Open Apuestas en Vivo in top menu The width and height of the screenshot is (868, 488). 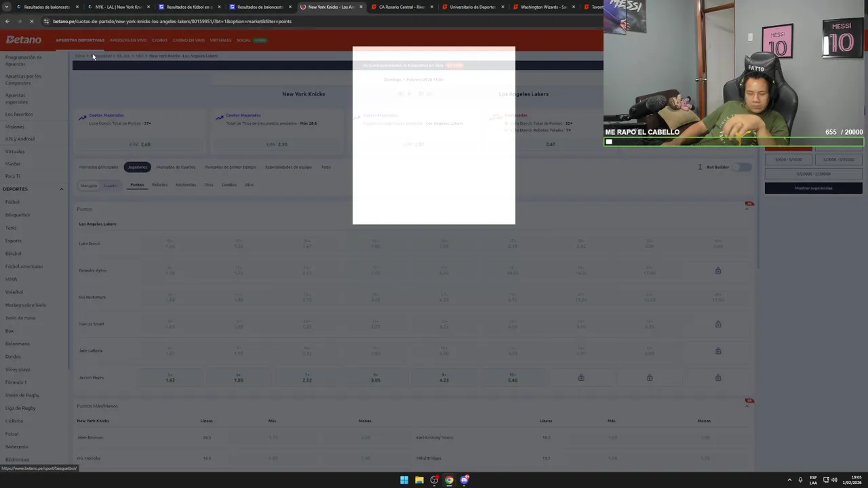(128, 40)
